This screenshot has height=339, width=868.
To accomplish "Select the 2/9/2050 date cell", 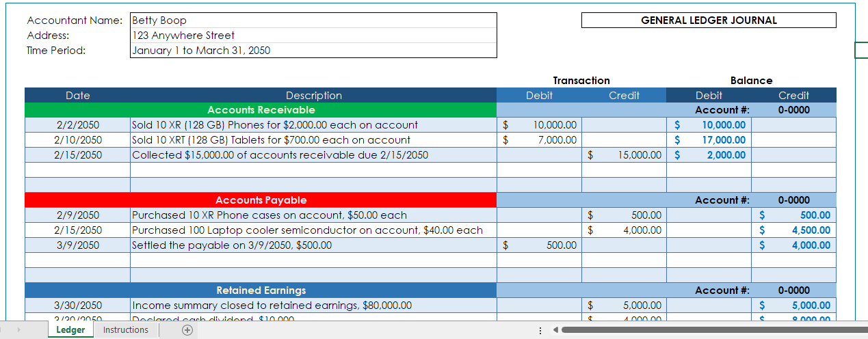I will [78, 215].
